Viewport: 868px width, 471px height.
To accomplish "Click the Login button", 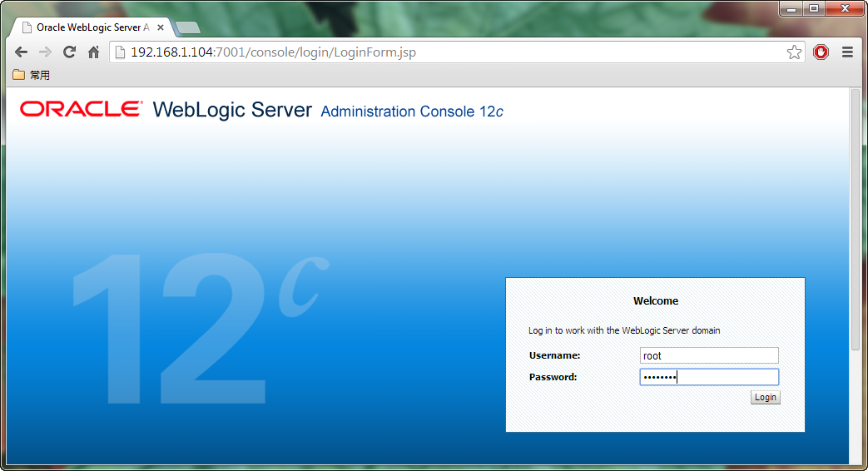I will [x=766, y=398].
